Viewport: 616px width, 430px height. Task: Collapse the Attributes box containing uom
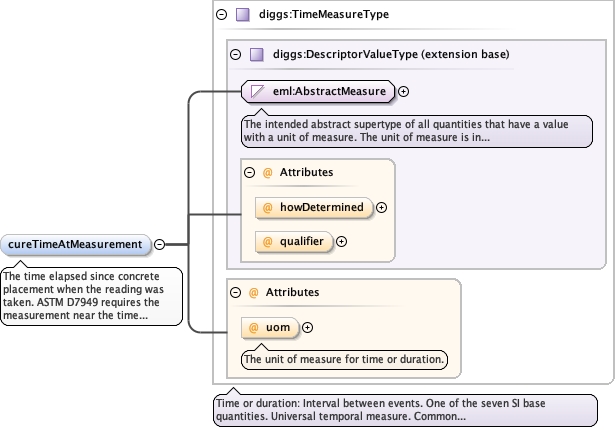[x=236, y=293]
